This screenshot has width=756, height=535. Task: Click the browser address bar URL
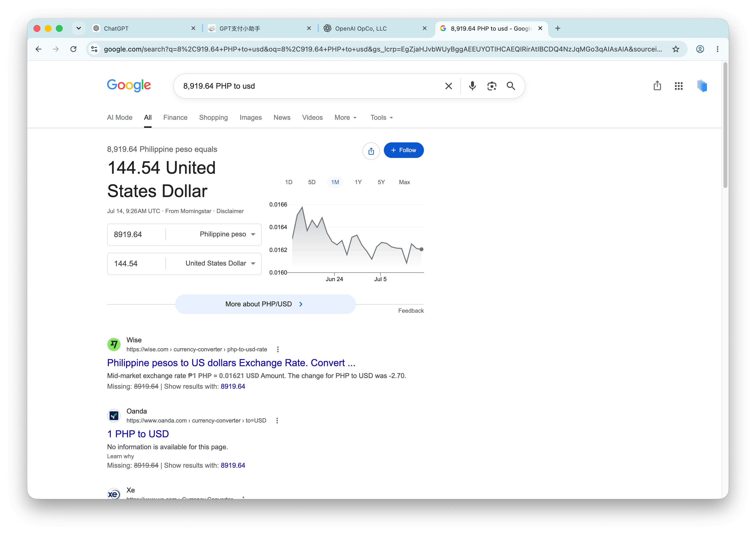pos(383,49)
